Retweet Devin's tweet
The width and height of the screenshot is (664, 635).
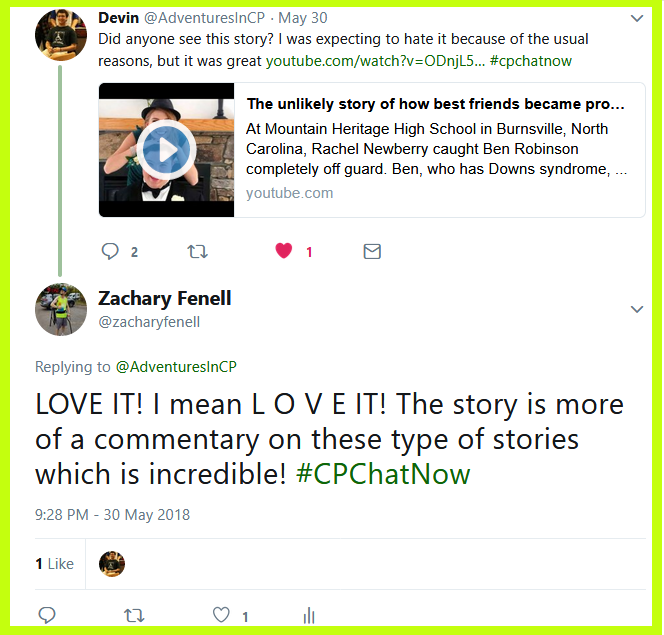(197, 252)
